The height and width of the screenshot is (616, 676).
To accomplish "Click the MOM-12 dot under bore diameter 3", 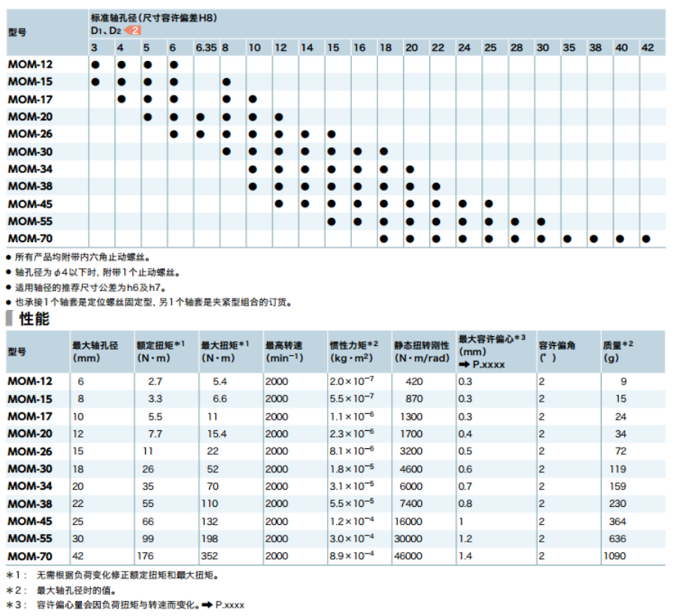I will [x=95, y=65].
